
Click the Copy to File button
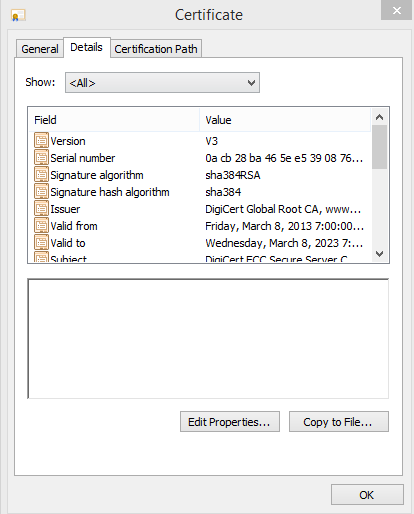[339, 422]
